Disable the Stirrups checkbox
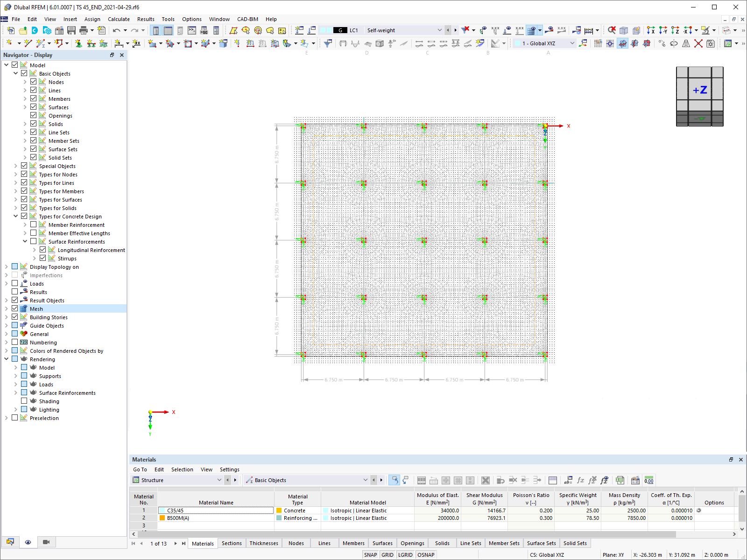747x560 pixels. tap(42, 258)
